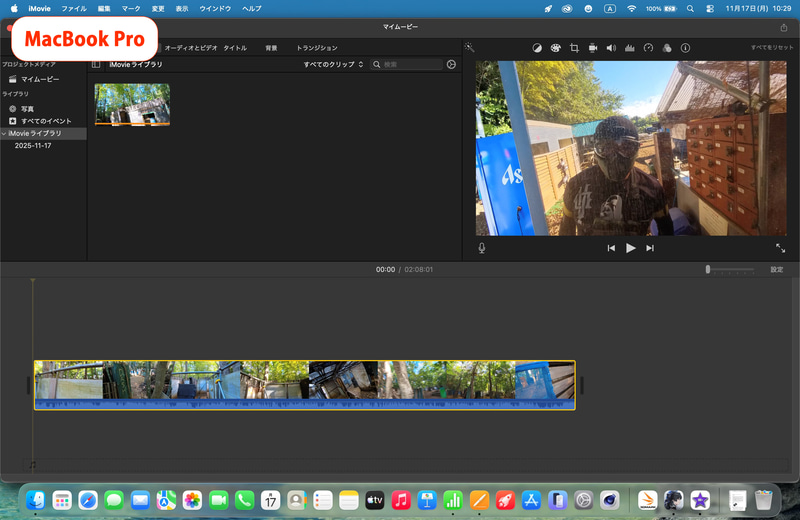
Task: Open the color balance adjustment
Action: (537, 48)
